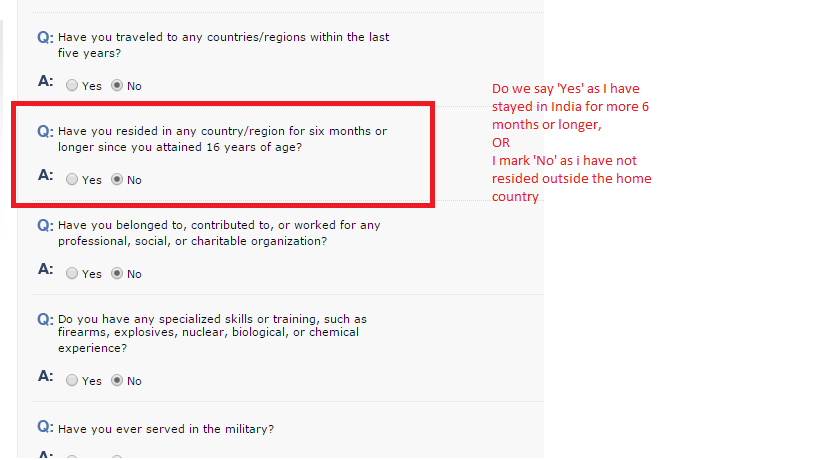Click Q: marker of organization membership question

tap(45, 226)
